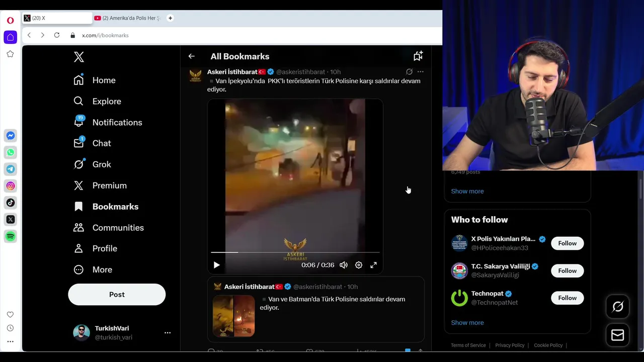Viewport: 644px width, 362px height.
Task: Open Notifications with 19 badge
Action: click(x=108, y=122)
